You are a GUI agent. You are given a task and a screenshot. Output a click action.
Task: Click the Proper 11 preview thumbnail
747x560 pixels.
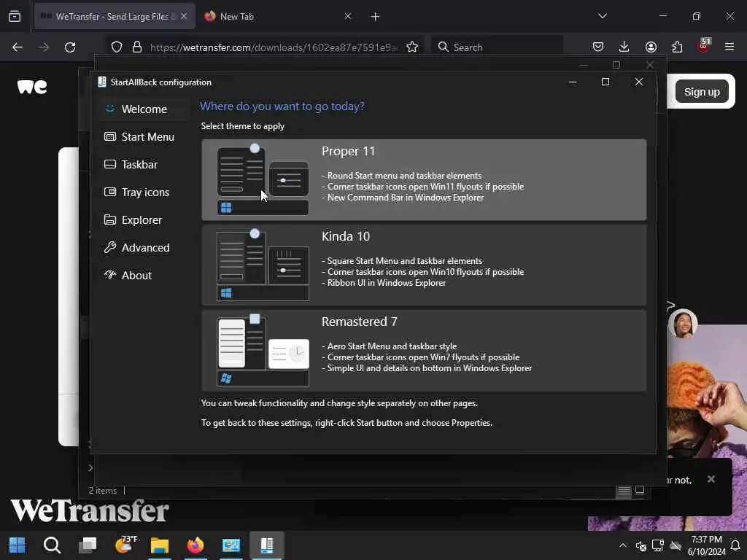(263, 179)
